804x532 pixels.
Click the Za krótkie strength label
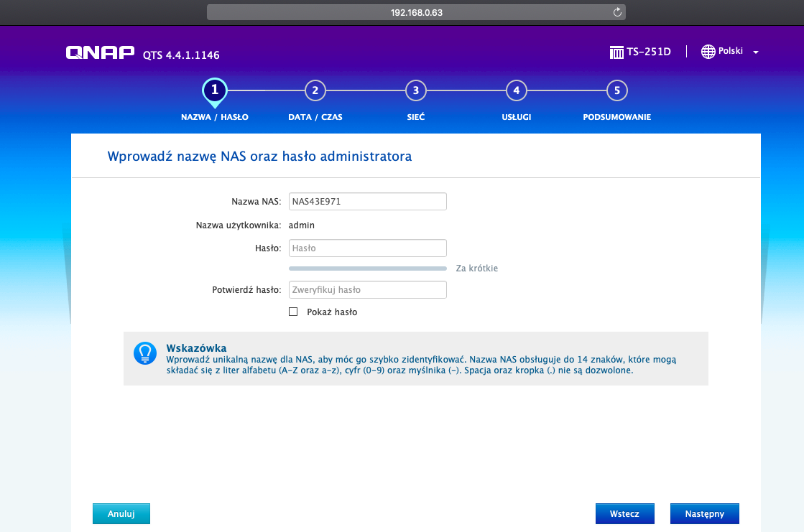477,268
